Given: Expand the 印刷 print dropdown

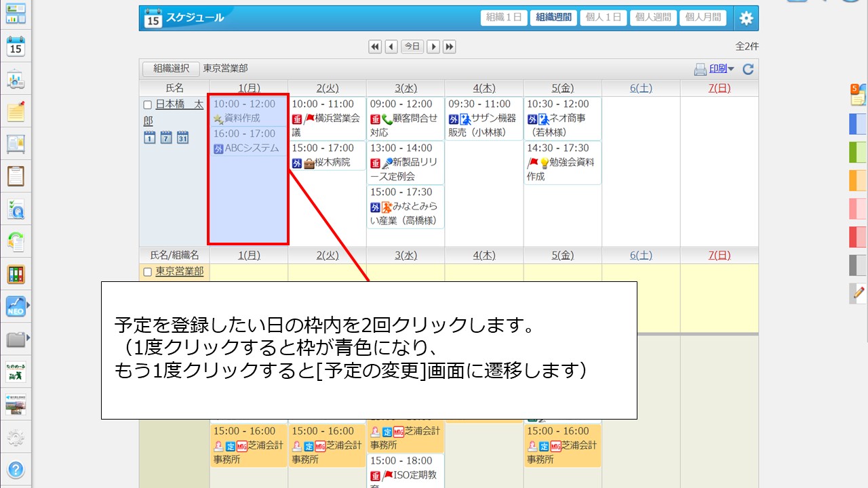Looking at the screenshot, I should point(720,69).
